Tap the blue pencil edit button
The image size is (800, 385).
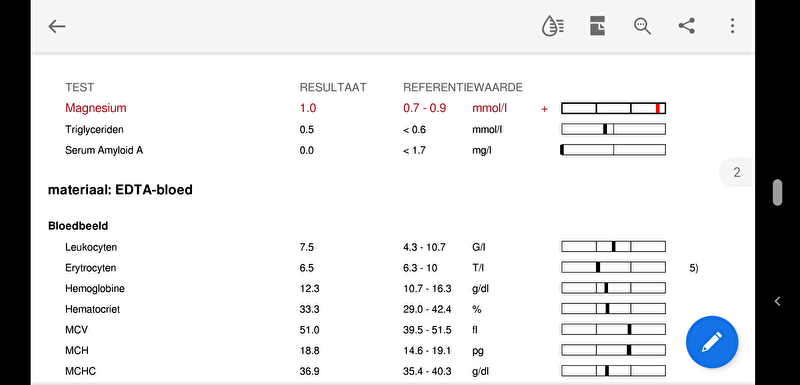point(712,342)
